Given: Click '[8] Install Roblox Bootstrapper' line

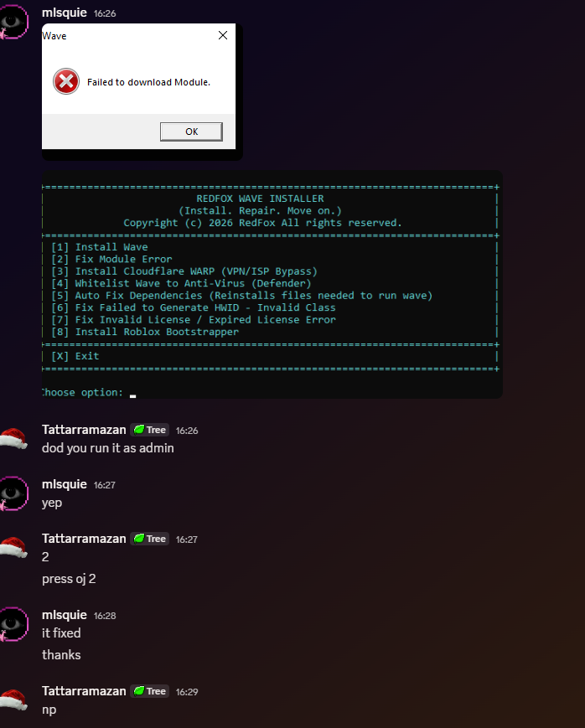Looking at the screenshot, I should pos(145,332).
